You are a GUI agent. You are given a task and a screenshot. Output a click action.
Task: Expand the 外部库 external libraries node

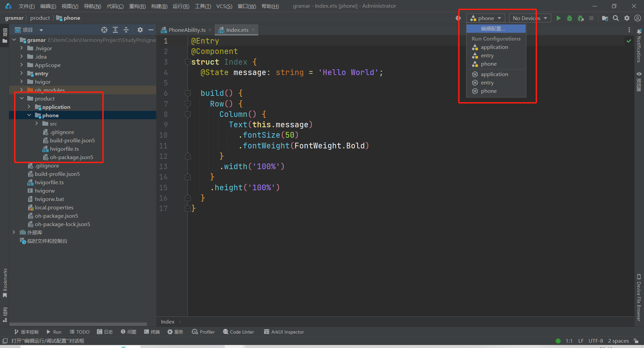[x=14, y=232]
